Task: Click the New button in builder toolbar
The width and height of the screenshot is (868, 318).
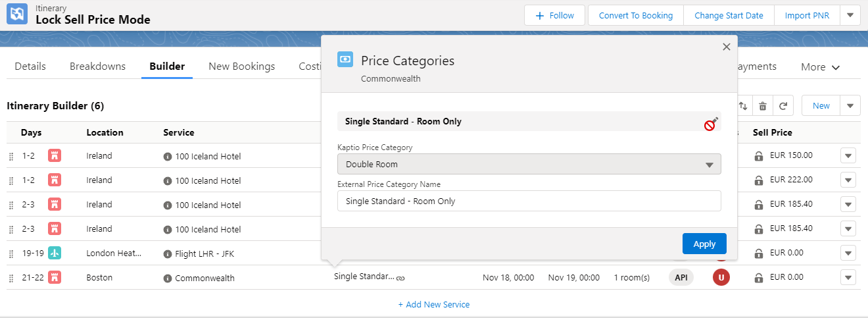Action: tap(821, 105)
